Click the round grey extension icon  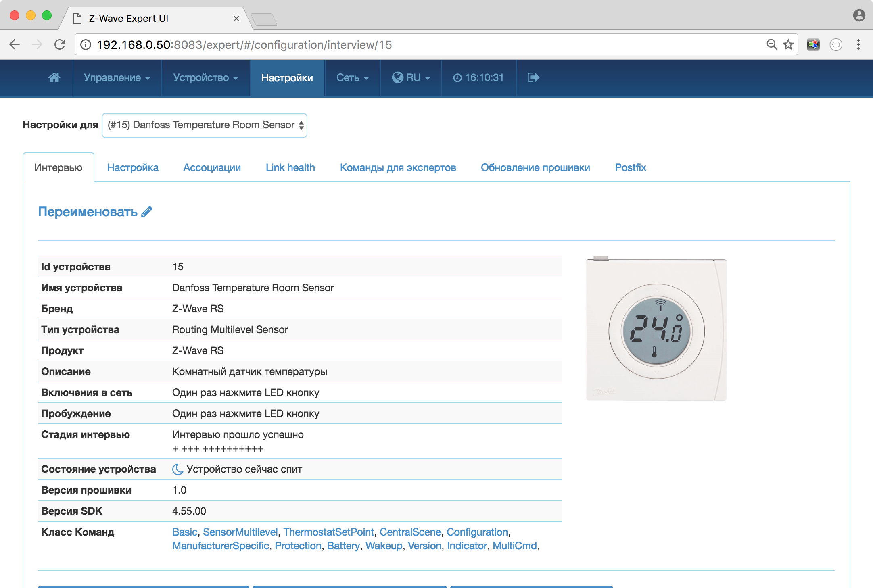(836, 44)
